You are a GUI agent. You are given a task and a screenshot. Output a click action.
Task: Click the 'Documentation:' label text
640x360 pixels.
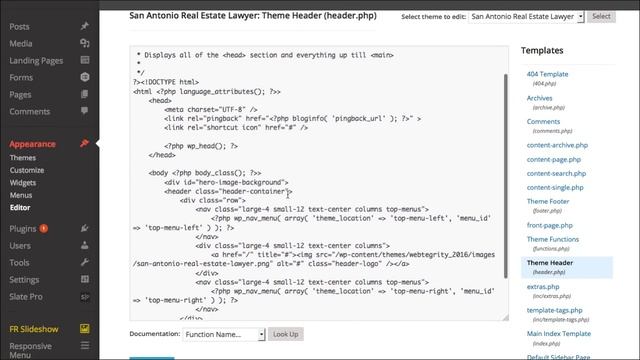coord(155,334)
